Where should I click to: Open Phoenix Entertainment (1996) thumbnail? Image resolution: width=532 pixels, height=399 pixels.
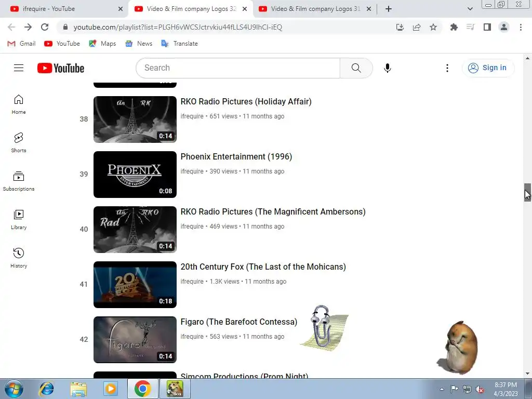pyautogui.click(x=135, y=175)
